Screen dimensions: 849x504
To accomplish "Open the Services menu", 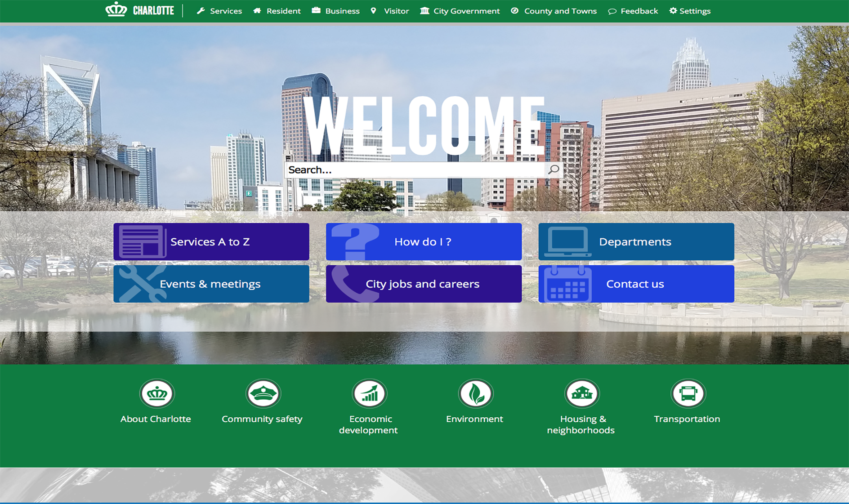I will [x=219, y=11].
